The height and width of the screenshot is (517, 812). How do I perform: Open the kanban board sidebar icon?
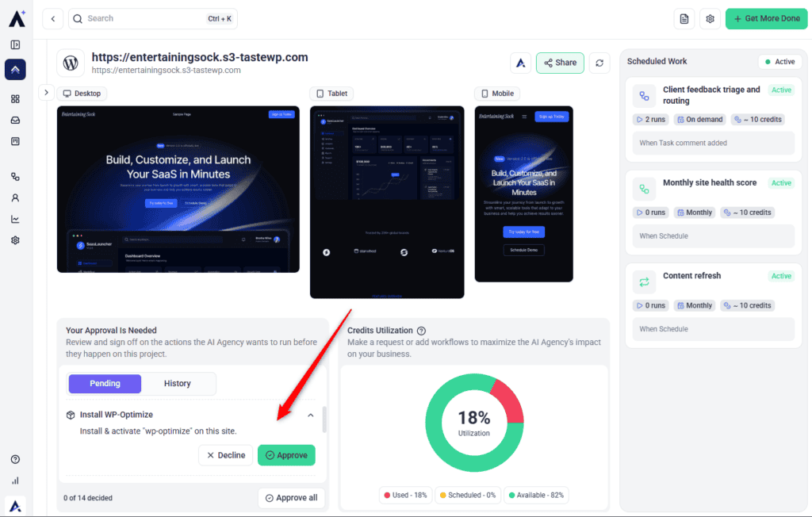(16, 141)
